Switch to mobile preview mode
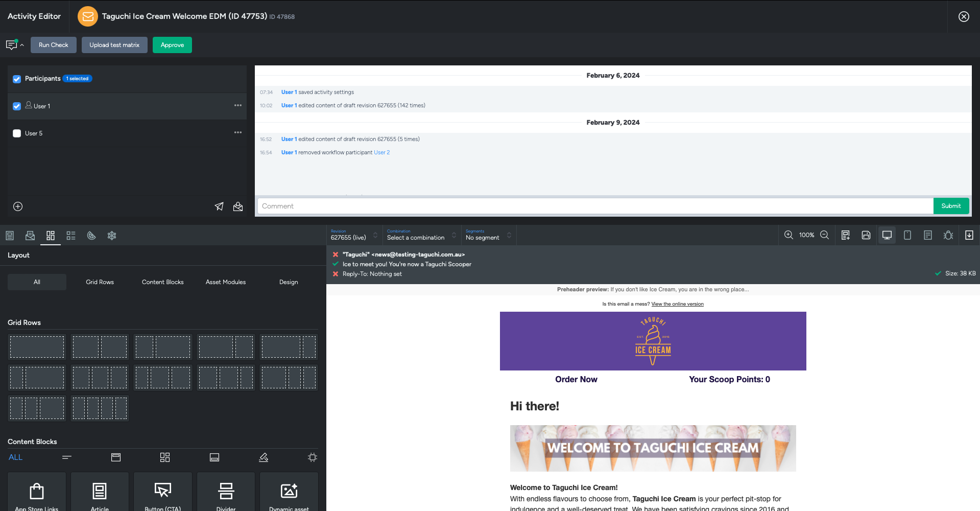980x511 pixels. (907, 235)
